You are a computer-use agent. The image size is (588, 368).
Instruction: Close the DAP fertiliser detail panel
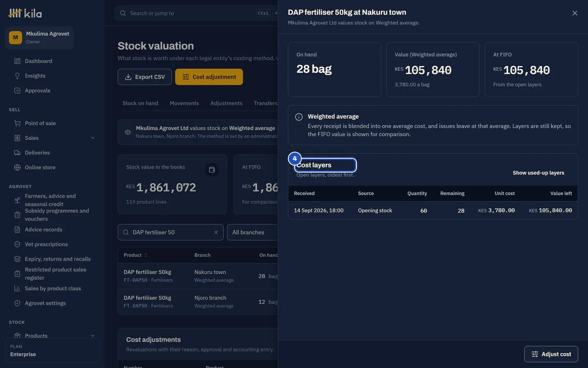(x=575, y=13)
